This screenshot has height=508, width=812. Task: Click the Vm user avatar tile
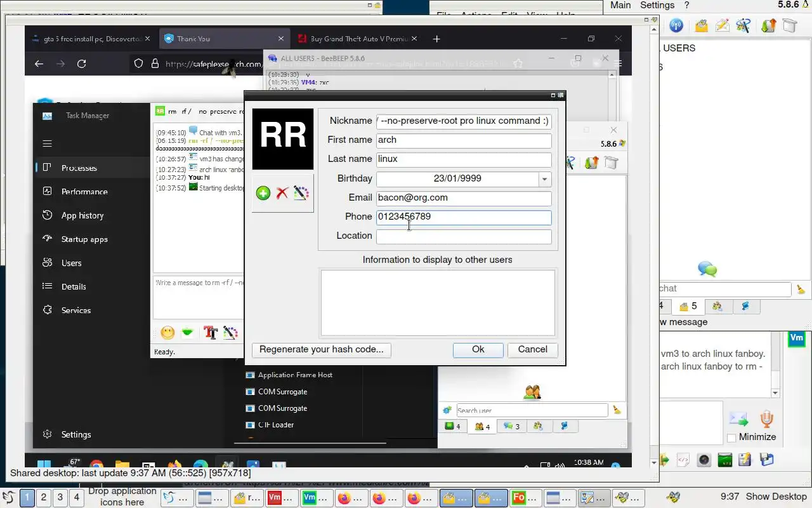point(796,338)
